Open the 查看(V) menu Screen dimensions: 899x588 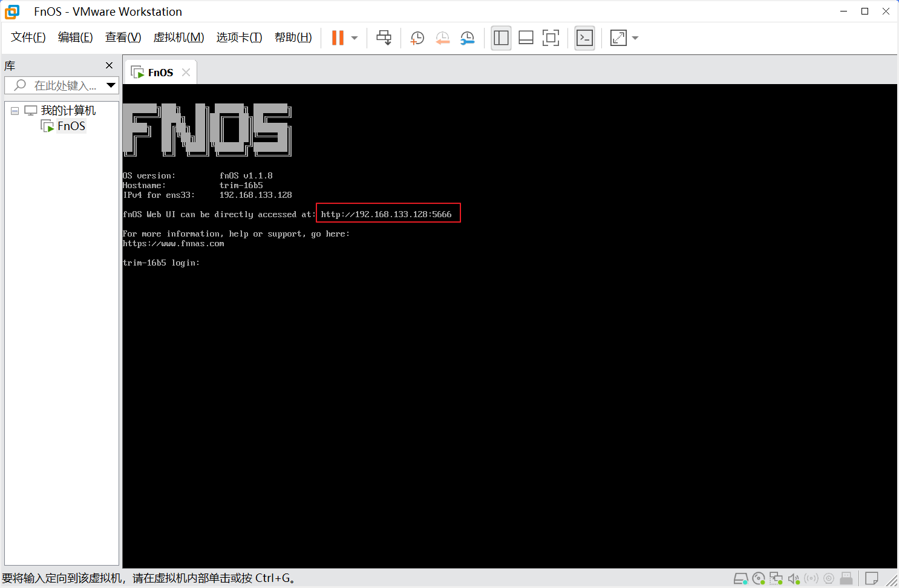[123, 38]
